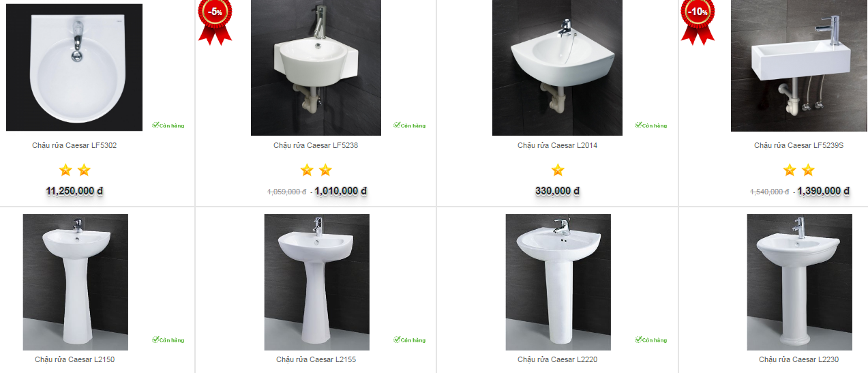868x373 pixels.
Task: Click the 1,390,000 đ sale price
Action: pos(824,192)
